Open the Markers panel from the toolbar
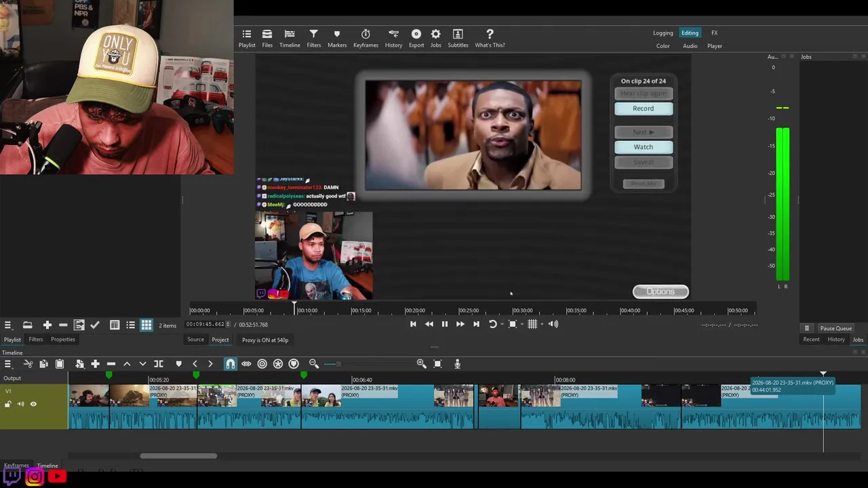Screen dimensions: 868x488 (x=337, y=39)
